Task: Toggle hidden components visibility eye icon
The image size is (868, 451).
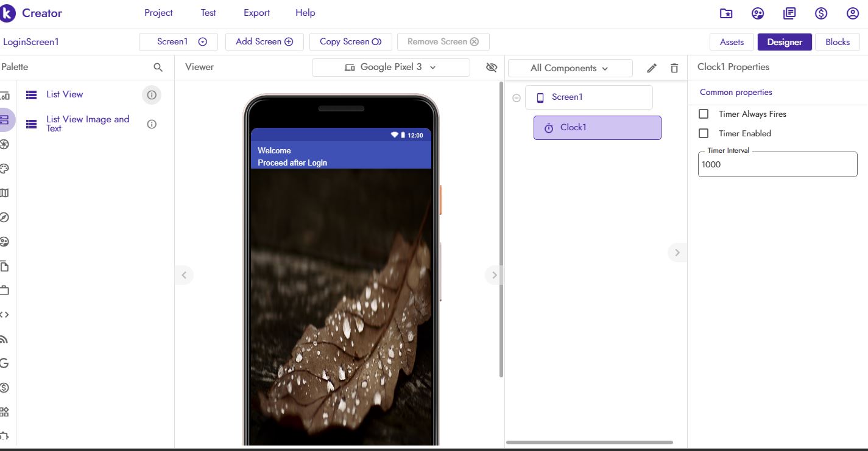Action: (x=492, y=68)
